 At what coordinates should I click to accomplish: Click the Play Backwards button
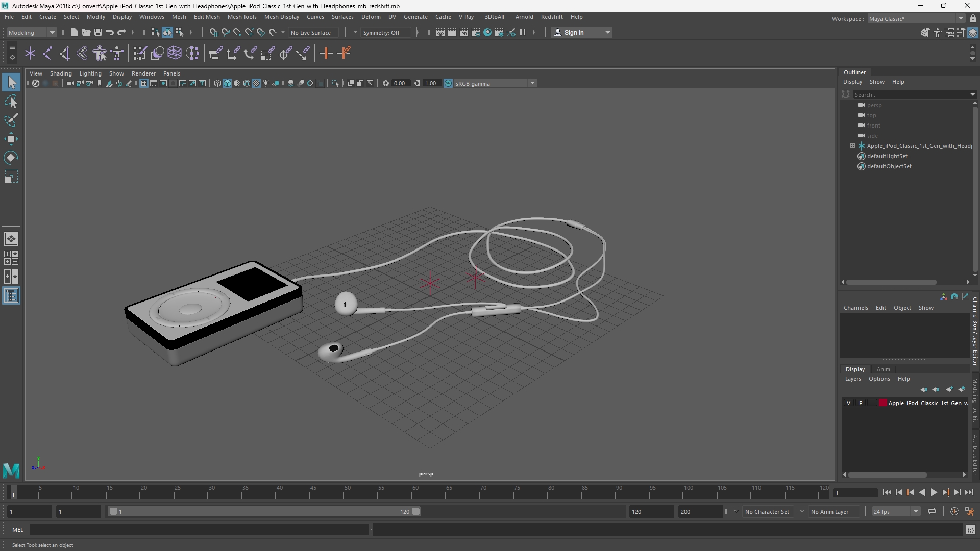pos(922,492)
